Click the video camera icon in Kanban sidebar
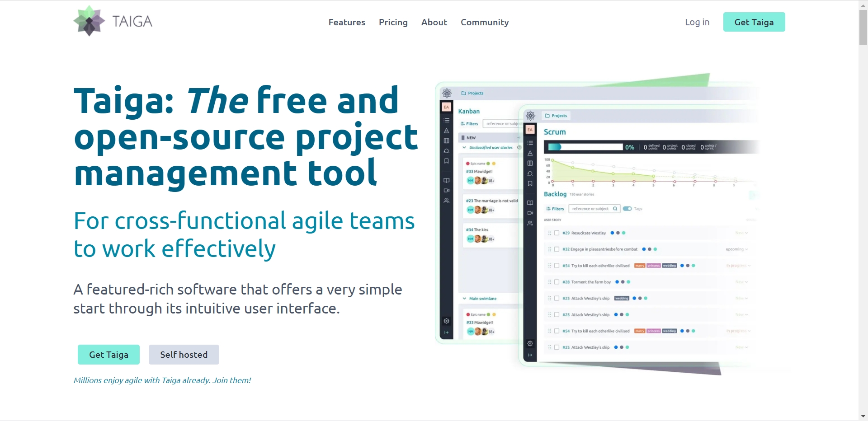The width and height of the screenshot is (868, 421). pos(446,190)
